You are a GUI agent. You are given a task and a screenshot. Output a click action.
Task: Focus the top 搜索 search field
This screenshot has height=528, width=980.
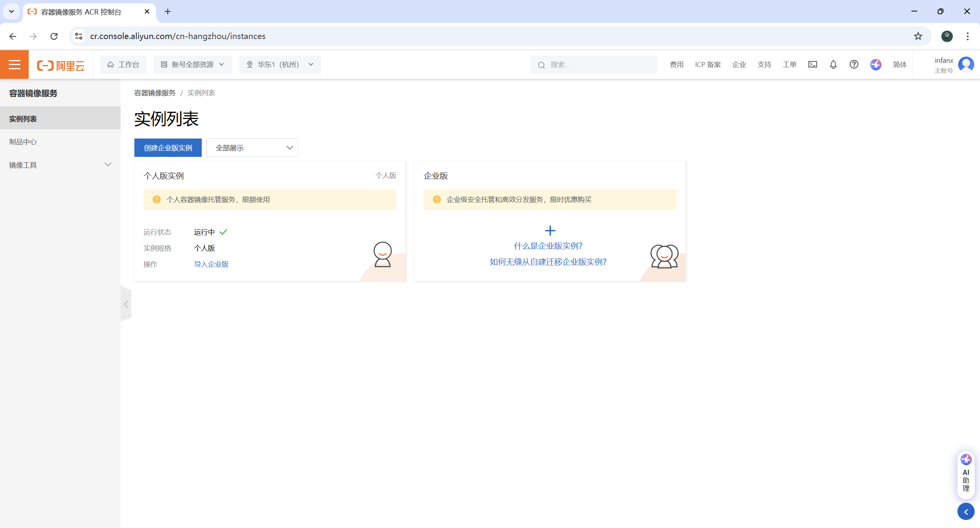[x=594, y=65]
